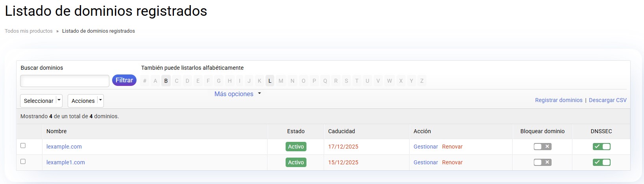Filter domains by letter B

(166, 81)
